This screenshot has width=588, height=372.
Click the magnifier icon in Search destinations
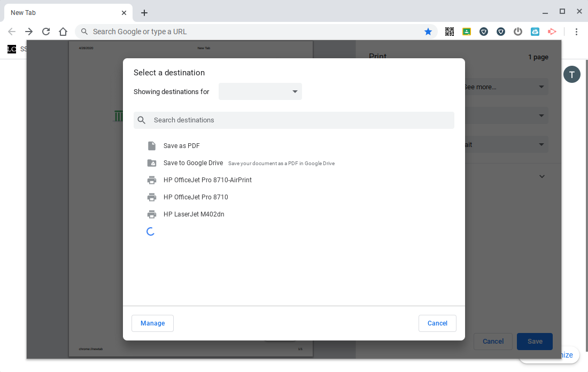point(141,120)
